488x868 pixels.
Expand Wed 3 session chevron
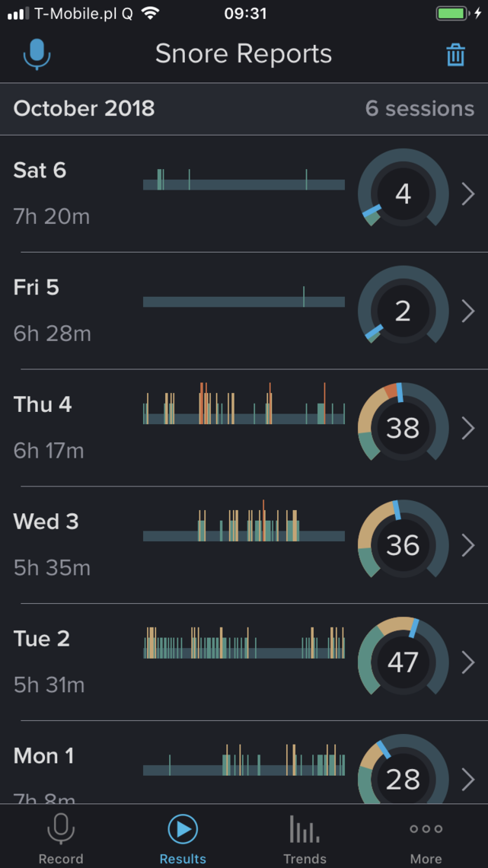click(468, 545)
